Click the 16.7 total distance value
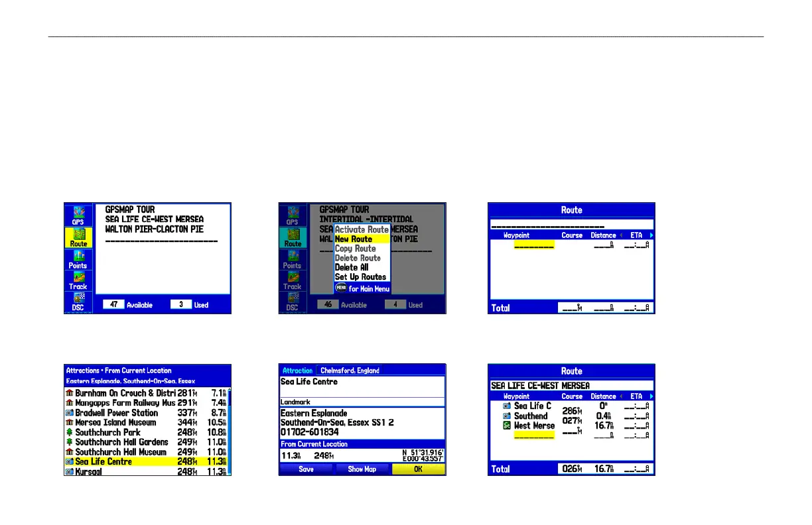This screenshot has height=525, width=812. click(603, 469)
